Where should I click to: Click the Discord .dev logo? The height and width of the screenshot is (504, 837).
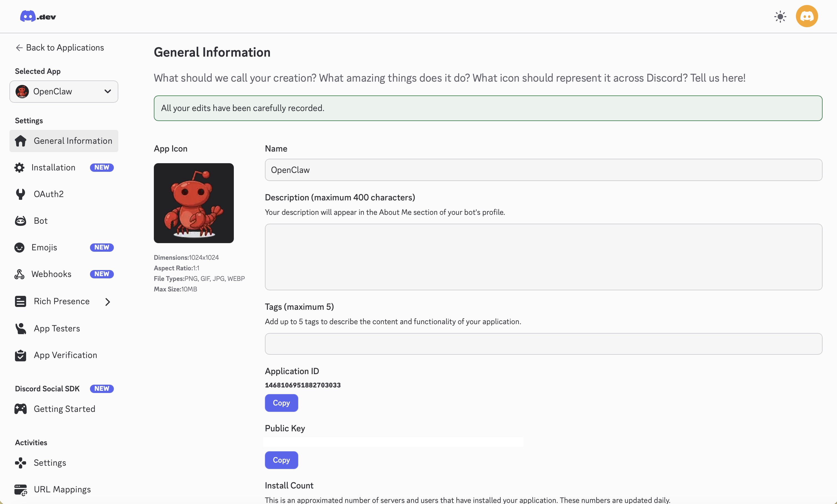click(38, 16)
